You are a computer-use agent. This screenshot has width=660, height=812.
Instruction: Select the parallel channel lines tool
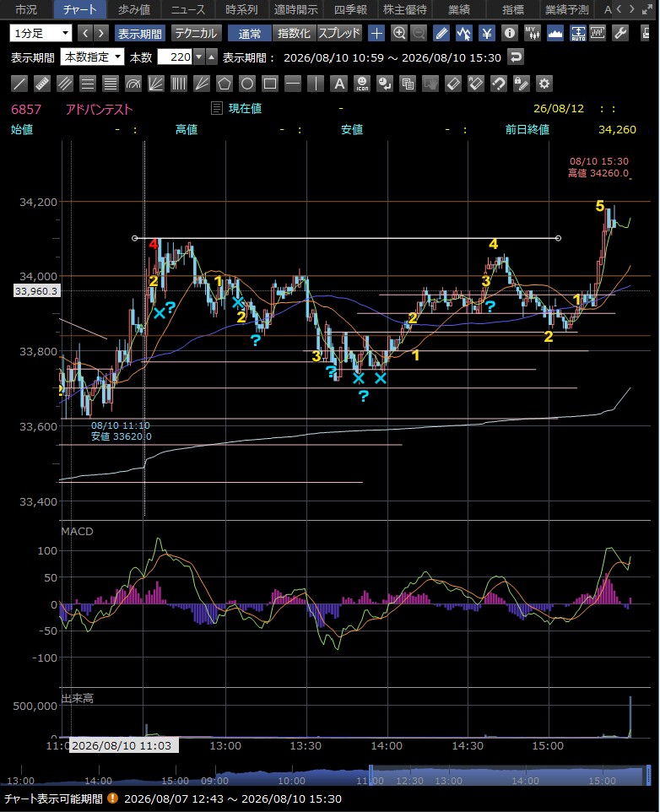pyautogui.click(x=65, y=84)
